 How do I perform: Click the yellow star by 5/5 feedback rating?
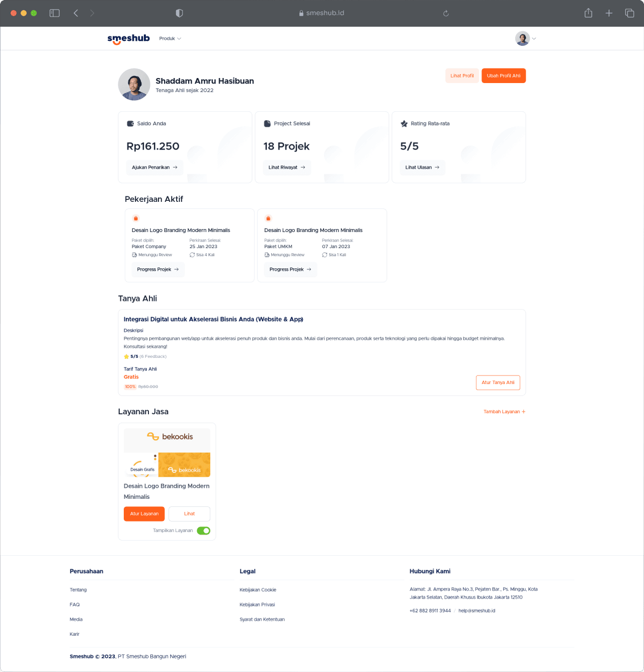click(126, 356)
